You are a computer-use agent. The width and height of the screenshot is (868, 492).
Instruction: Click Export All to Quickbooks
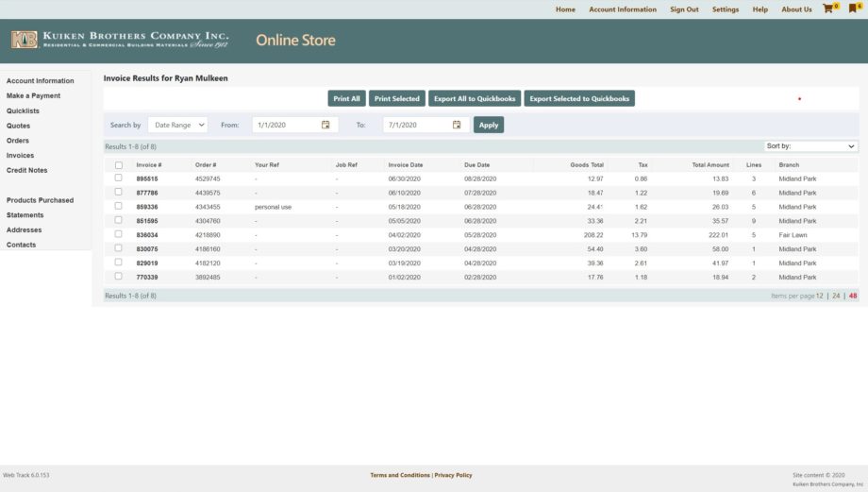click(x=475, y=98)
